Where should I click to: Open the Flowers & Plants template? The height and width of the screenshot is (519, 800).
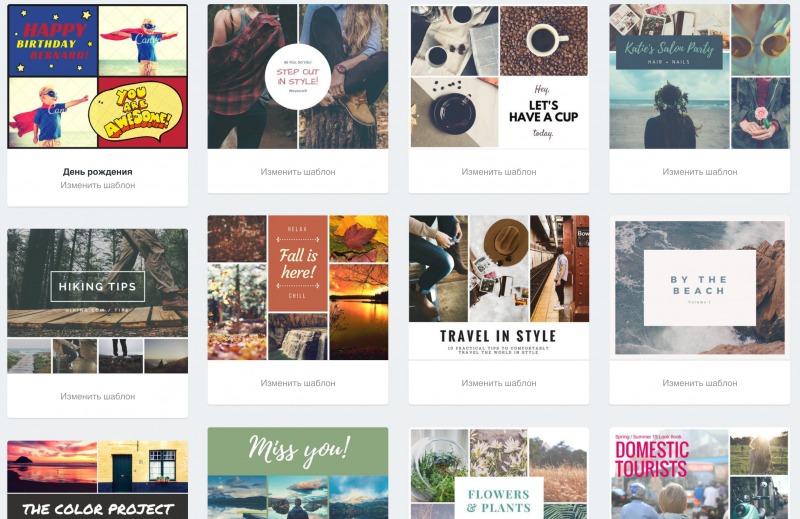pyautogui.click(x=499, y=473)
